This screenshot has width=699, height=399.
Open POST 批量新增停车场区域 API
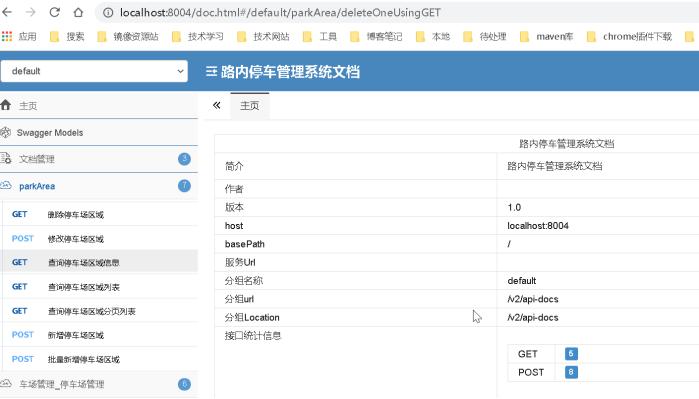100,359
